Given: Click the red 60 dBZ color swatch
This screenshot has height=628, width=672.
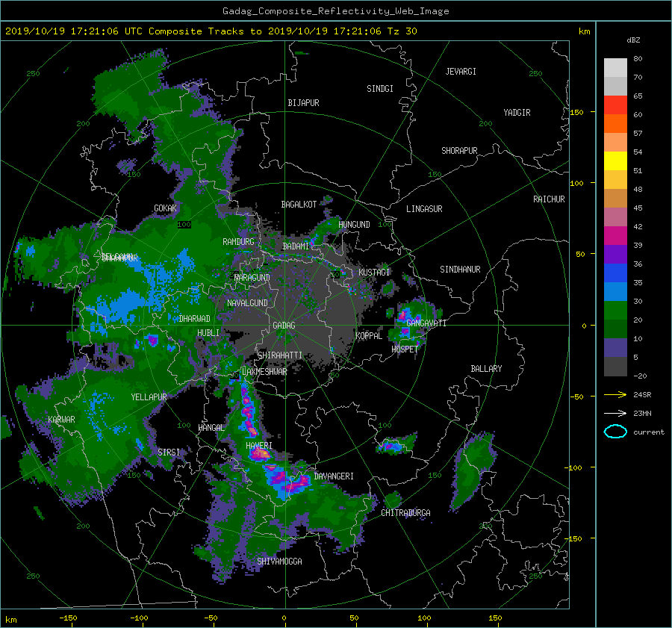Looking at the screenshot, I should point(615,105).
